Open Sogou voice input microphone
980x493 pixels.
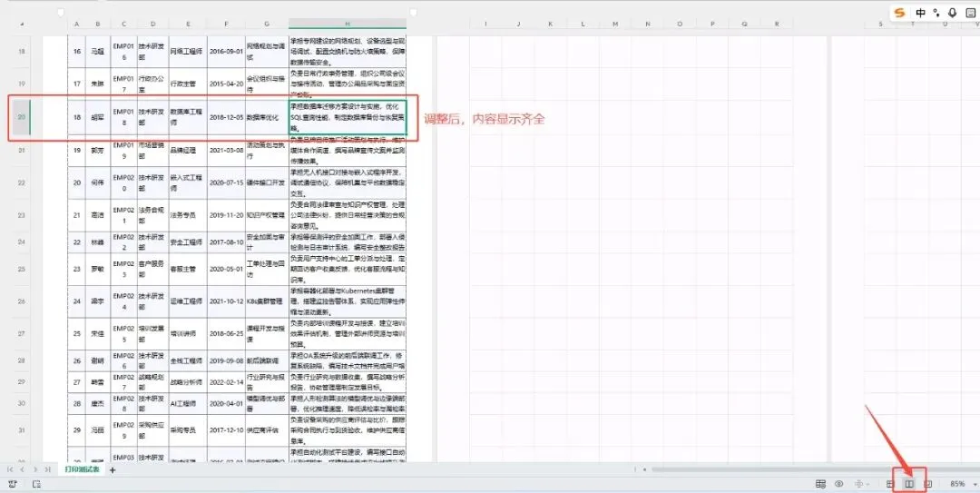(953, 13)
